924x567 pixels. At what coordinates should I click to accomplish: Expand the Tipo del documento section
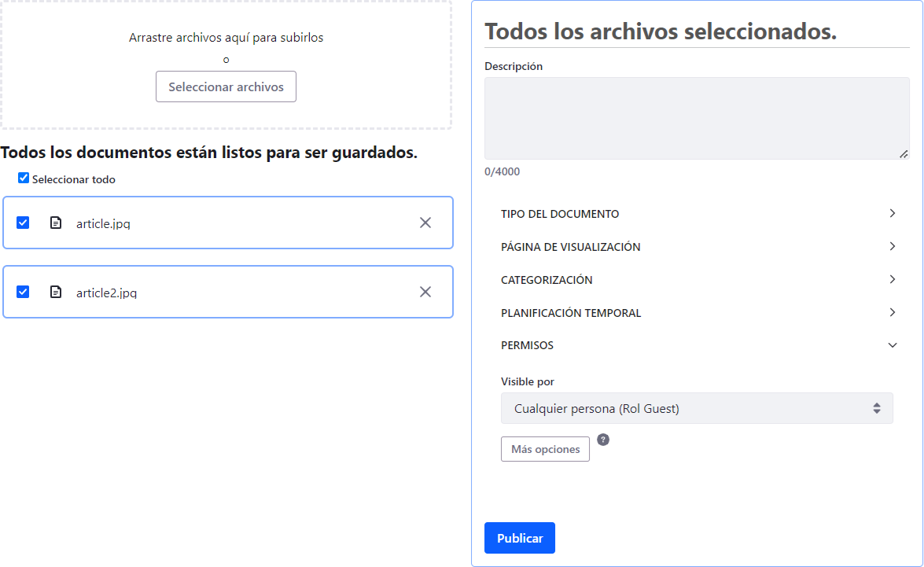[x=698, y=214]
